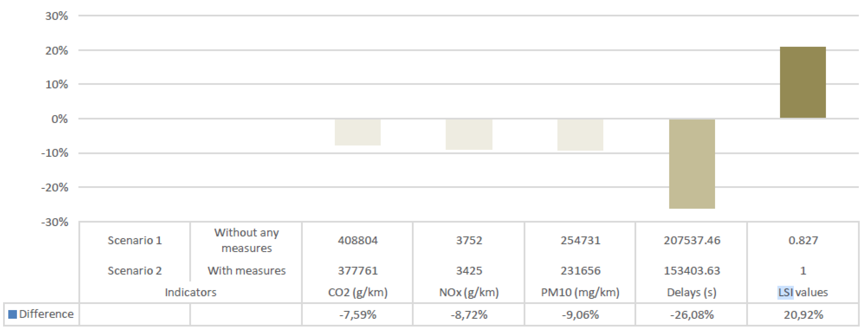Viewport: 868px width, 336px height.
Task: Select the Indicators header cell
Action: (191, 292)
